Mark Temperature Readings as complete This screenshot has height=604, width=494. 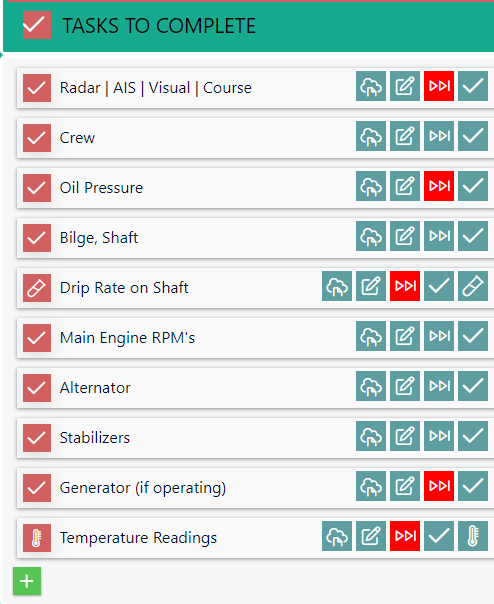pos(439,536)
